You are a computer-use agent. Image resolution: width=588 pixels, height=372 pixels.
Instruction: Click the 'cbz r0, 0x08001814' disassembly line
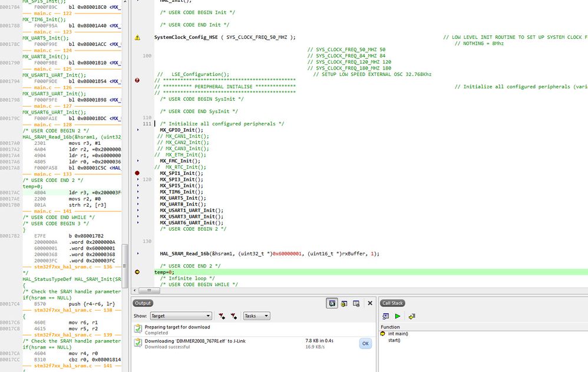coord(95,360)
